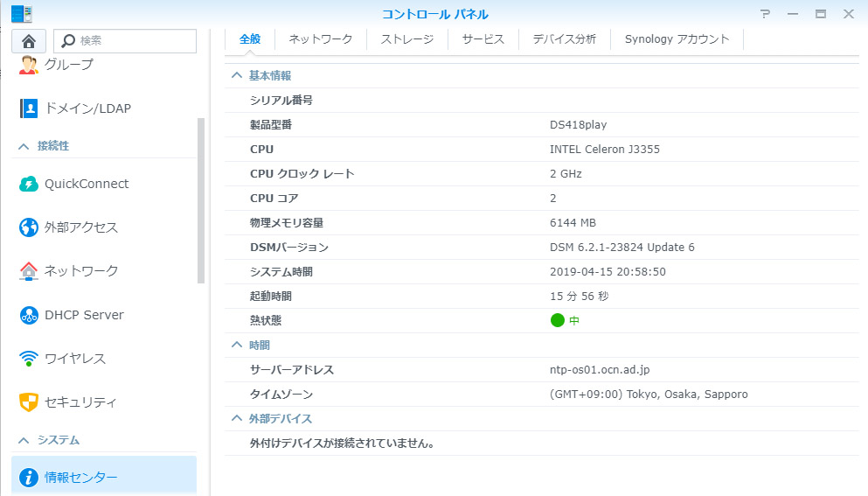This screenshot has width=868, height=496.
Task: Click the 外付けデバイスが接続されていません message
Action: pos(342,444)
